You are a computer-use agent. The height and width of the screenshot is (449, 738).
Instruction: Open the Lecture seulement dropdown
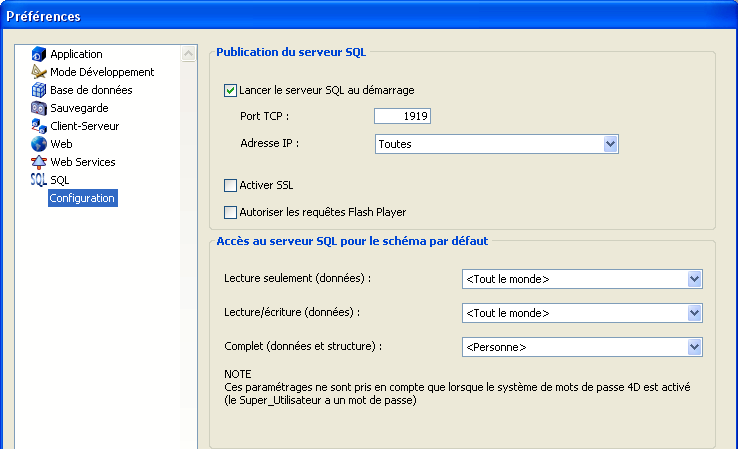(695, 279)
